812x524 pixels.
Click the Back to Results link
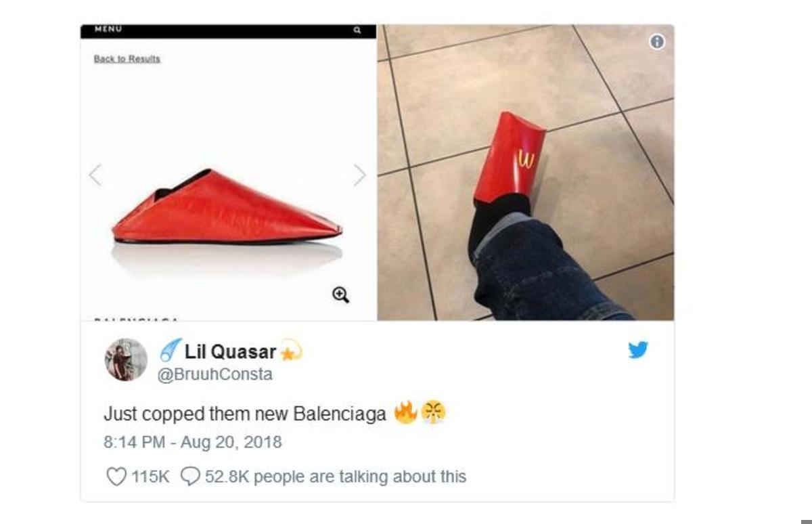point(127,59)
